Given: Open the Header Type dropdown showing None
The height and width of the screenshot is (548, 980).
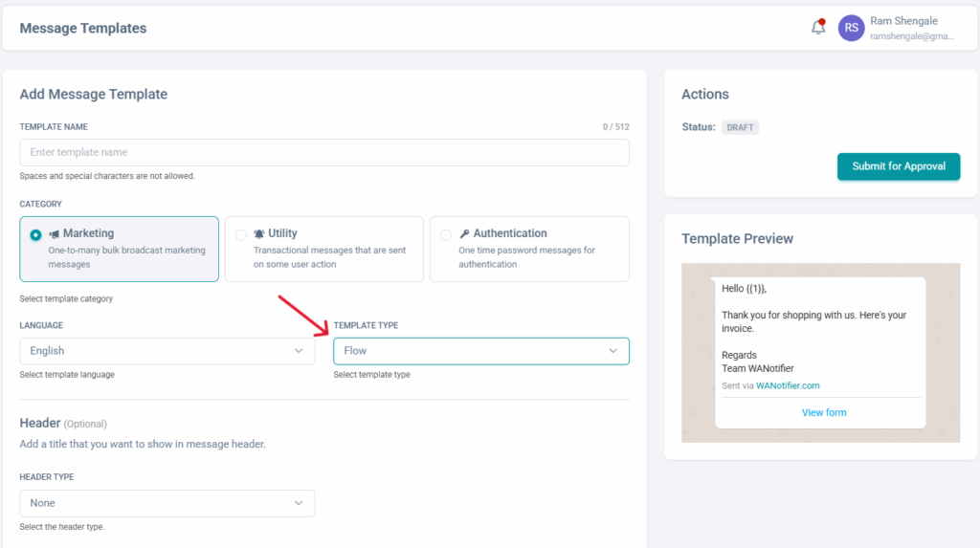Looking at the screenshot, I should click(167, 503).
